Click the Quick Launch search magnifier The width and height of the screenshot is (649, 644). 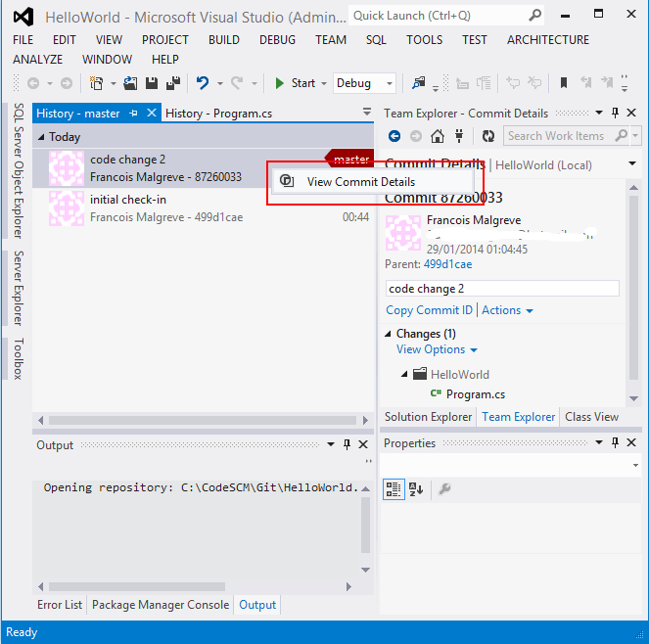534,16
